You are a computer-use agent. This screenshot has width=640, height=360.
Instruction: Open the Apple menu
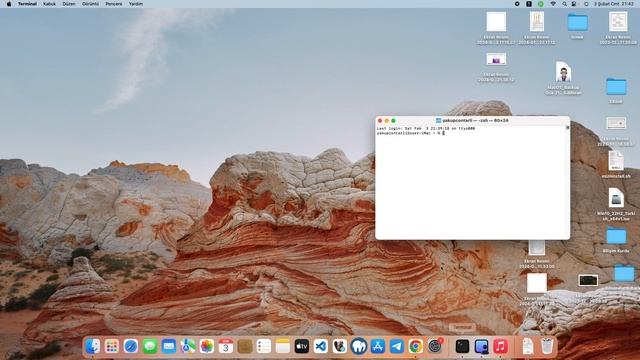(x=9, y=4)
